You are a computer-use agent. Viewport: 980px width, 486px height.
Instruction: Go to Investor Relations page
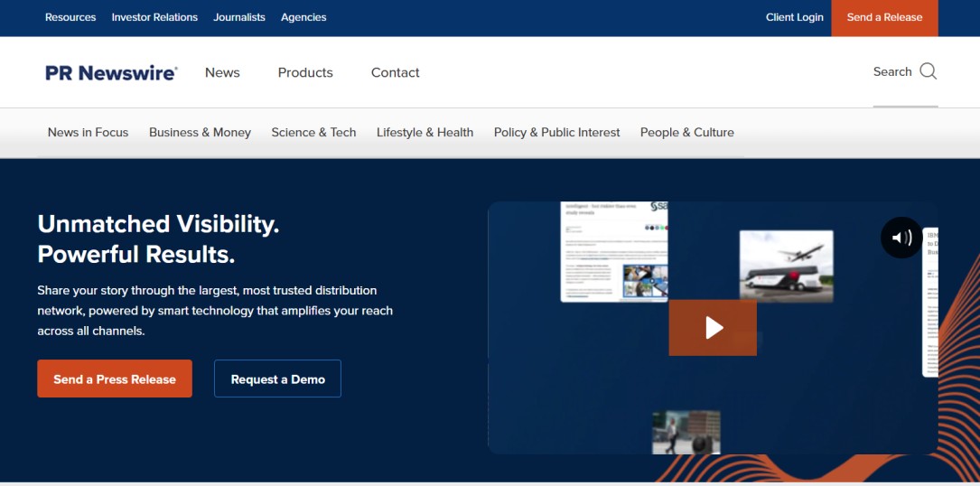(x=154, y=17)
